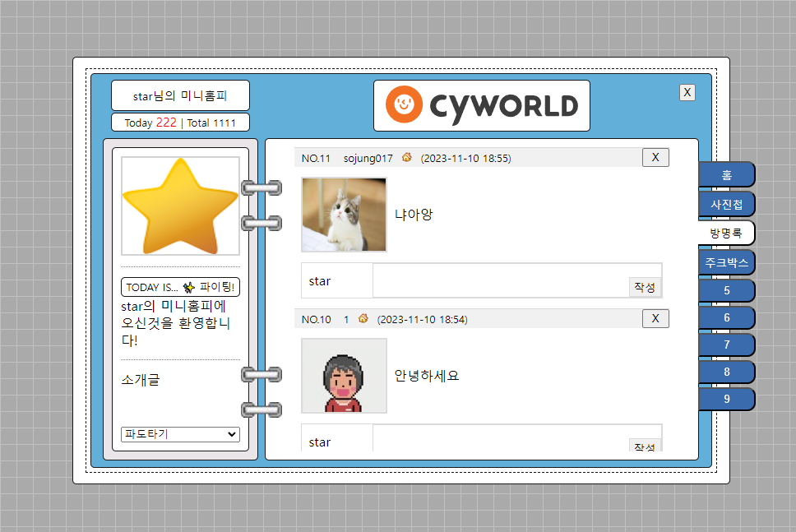Click the NO.10 entry number
This screenshot has height=532, width=796.
317,319
